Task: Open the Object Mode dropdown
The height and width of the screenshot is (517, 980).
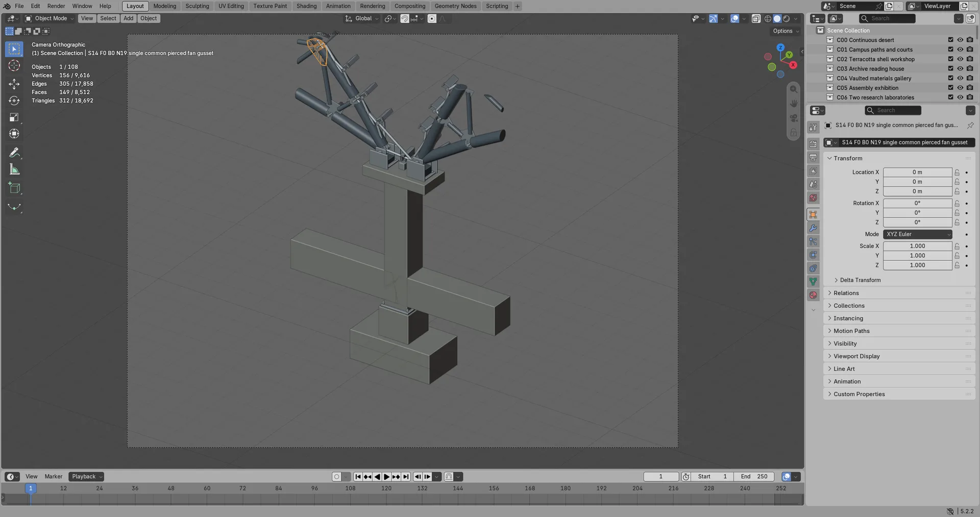Action: (50, 18)
